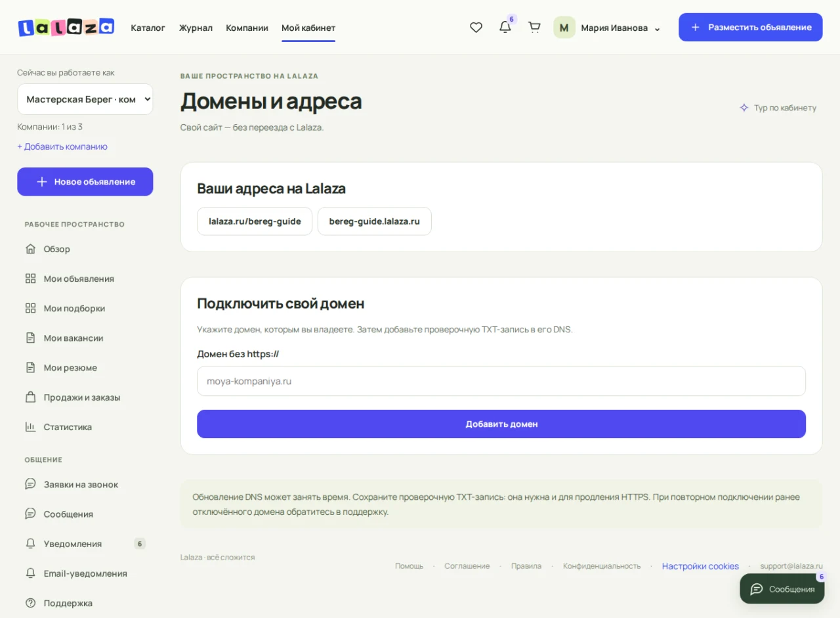840x618 pixels.
Task: Click bag icon next to Продажи и заказы
Action: (x=30, y=397)
